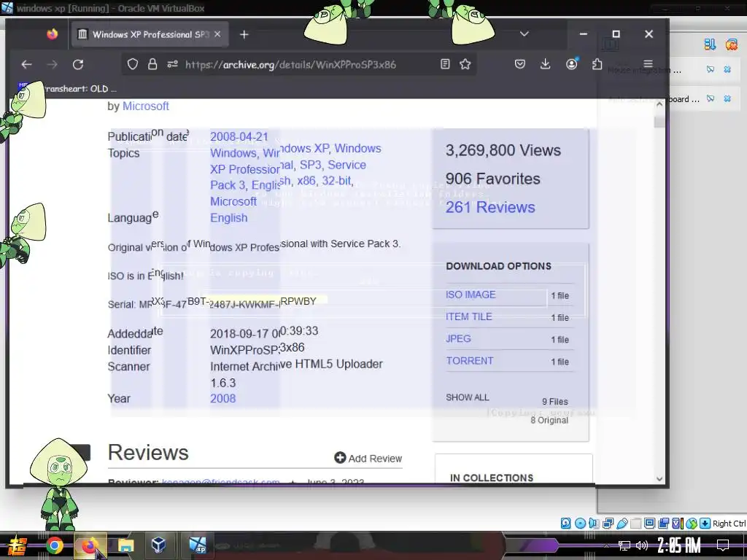Click the VirtualBox recording status icon
Screen dimensions: 747x560
pos(663,524)
